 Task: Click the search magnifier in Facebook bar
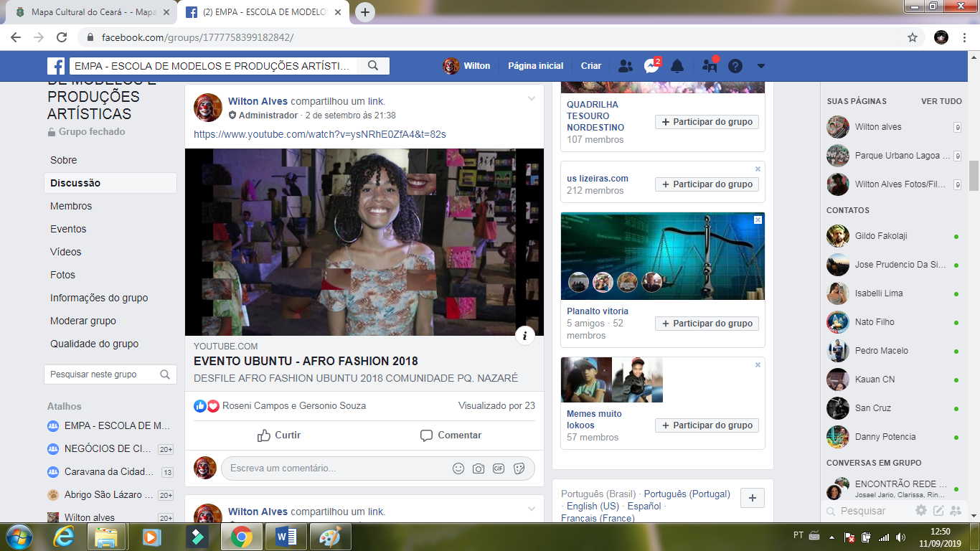373,66
